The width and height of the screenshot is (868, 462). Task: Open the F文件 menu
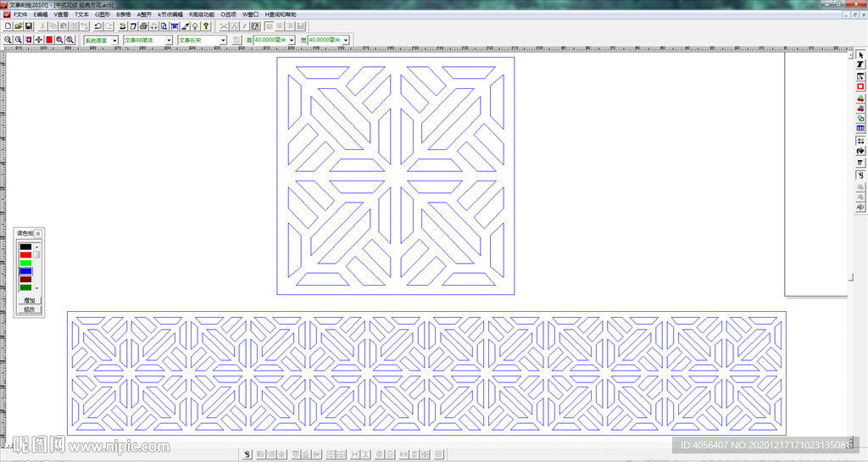[x=20, y=14]
